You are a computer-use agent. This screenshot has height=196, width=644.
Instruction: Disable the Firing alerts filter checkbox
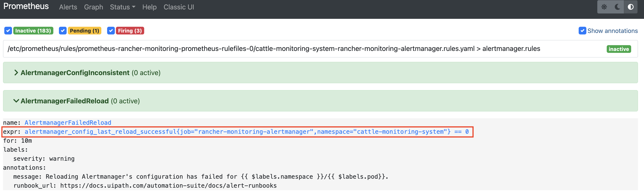111,31
